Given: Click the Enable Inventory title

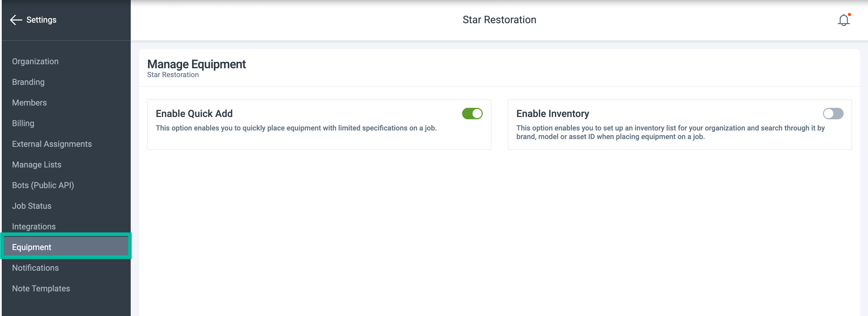Looking at the screenshot, I should (553, 114).
